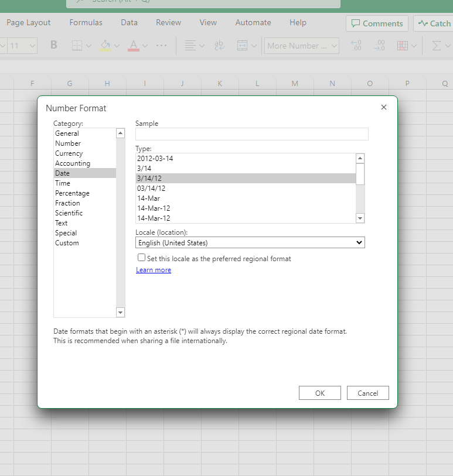Open the More Number format dropdown
The width and height of the screenshot is (453, 476).
(302, 46)
